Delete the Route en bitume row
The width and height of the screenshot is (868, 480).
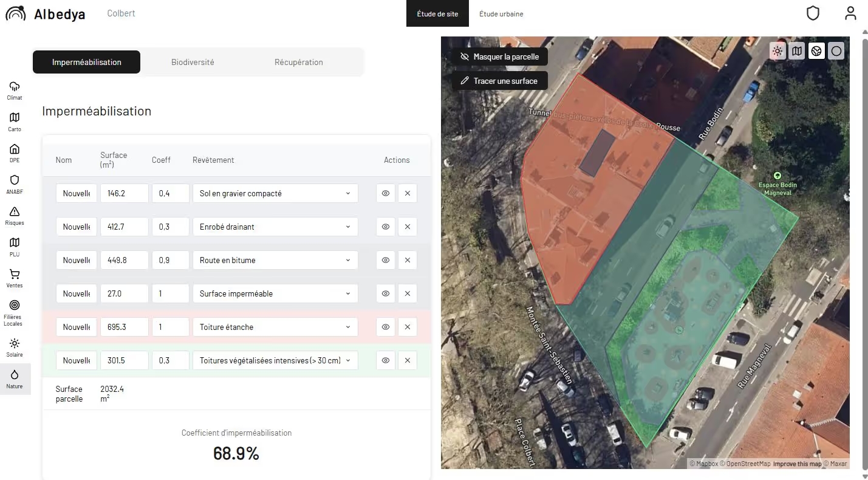pyautogui.click(x=407, y=260)
